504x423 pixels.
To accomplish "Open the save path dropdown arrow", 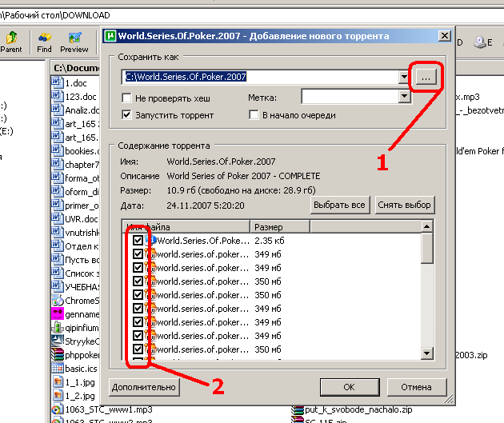I will [404, 78].
